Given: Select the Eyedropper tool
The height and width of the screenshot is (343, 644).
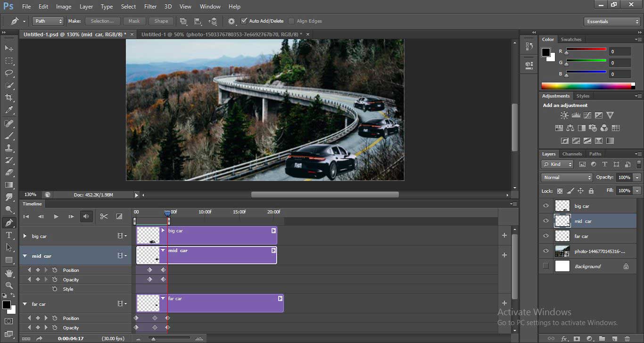Looking at the screenshot, I should point(9,110).
